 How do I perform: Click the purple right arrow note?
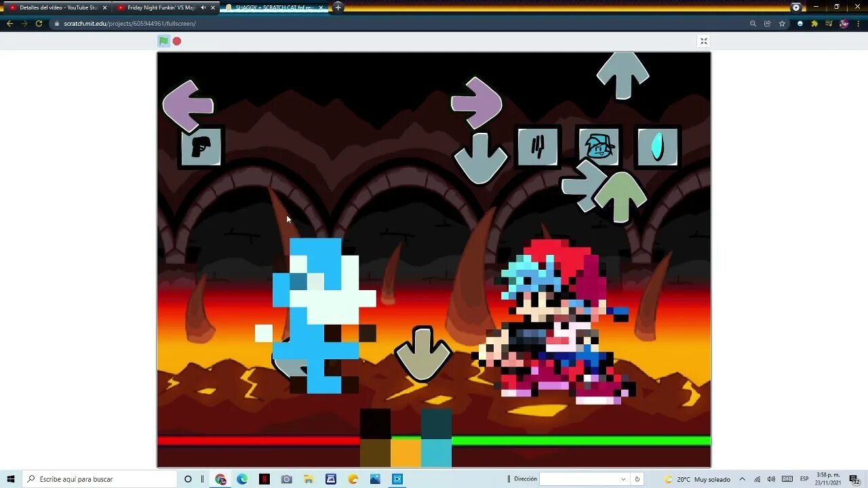[477, 103]
